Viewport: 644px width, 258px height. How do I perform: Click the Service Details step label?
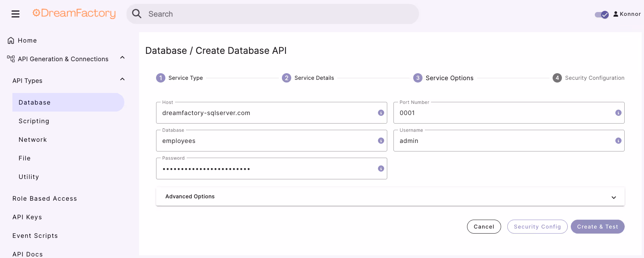pyautogui.click(x=314, y=78)
